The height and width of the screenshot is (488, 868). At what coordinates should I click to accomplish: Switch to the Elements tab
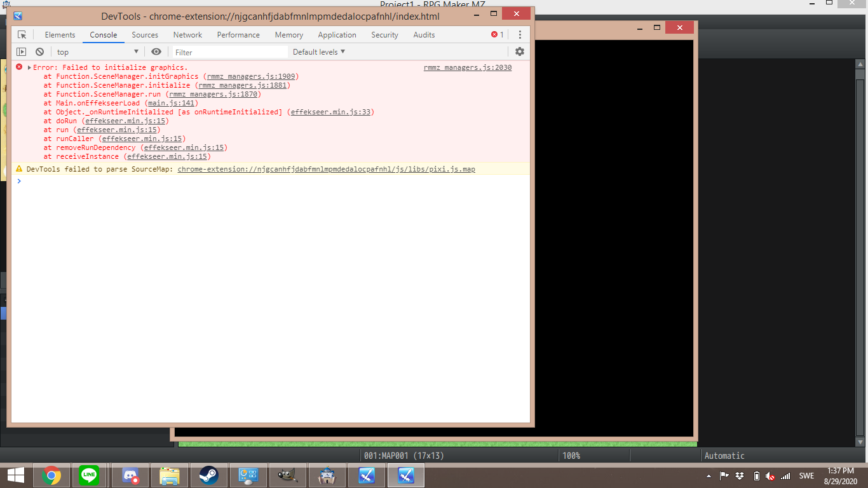tap(60, 35)
